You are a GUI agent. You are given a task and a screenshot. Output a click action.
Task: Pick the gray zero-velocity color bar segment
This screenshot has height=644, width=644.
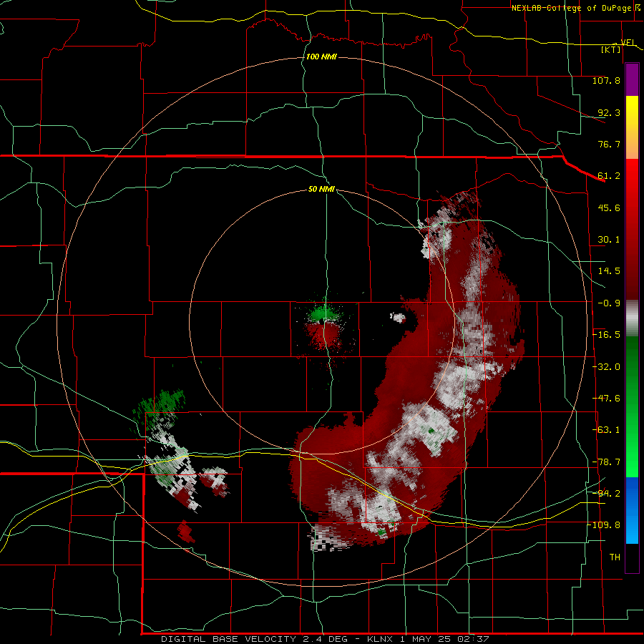tap(632, 318)
